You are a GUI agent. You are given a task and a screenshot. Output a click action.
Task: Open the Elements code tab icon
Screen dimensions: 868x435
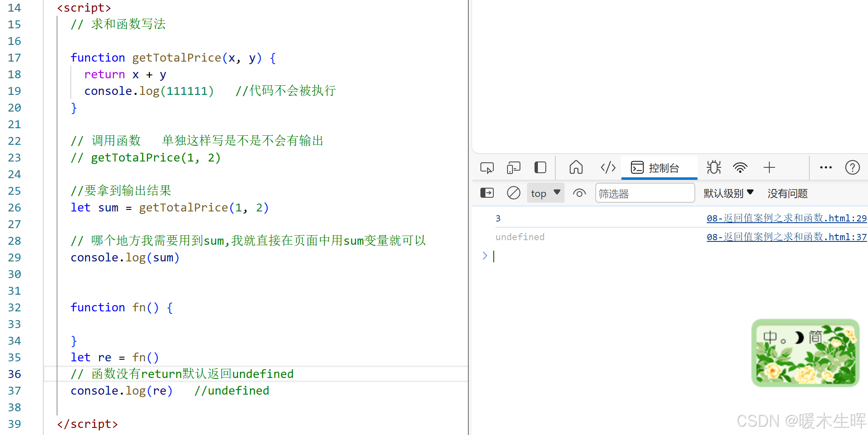tap(608, 168)
